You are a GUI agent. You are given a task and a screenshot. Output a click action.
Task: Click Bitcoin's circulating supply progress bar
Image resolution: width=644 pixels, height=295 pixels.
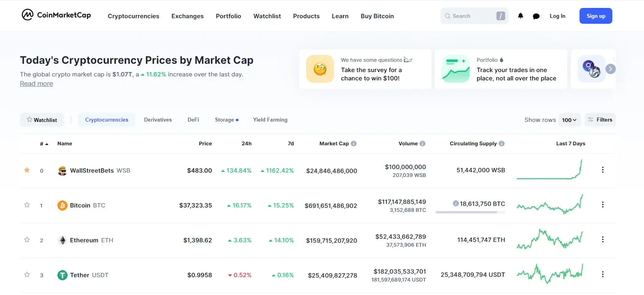click(470, 212)
